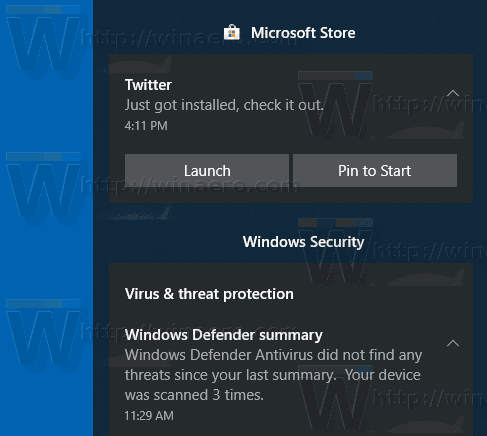Open the Microsoft Store notification group header

tap(289, 33)
